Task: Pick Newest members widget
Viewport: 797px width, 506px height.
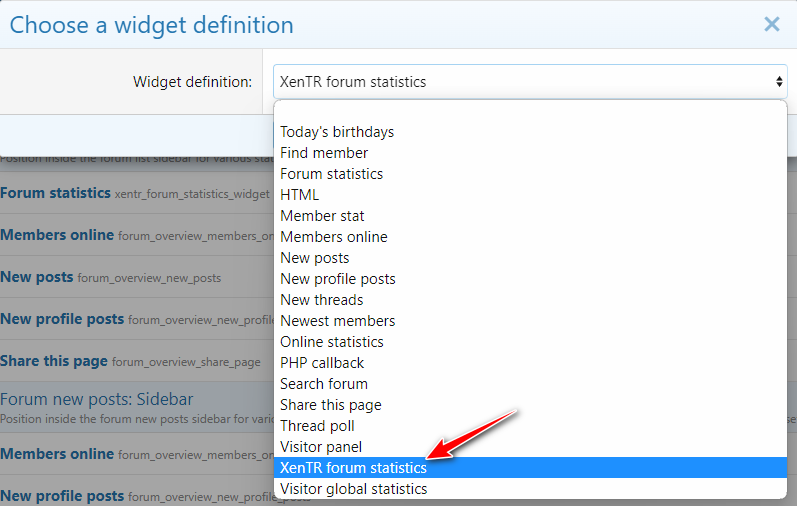Action: [x=338, y=321]
